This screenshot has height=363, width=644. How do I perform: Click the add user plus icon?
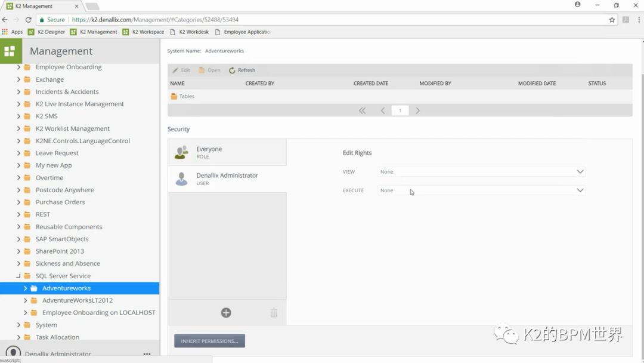pos(226,313)
